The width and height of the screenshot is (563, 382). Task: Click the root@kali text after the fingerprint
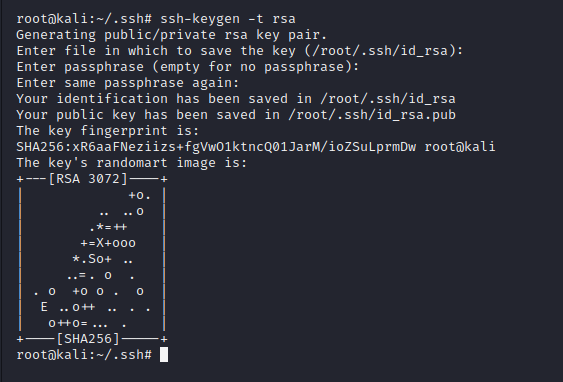[x=460, y=146]
